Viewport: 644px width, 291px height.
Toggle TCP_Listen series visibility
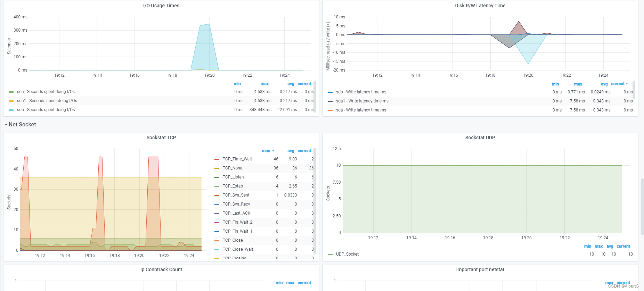tap(233, 177)
